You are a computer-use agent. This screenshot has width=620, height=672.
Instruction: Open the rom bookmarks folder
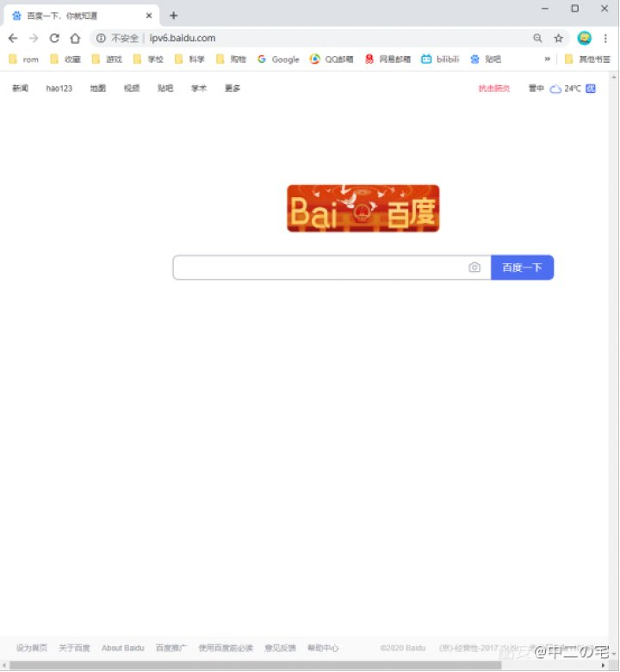[x=24, y=59]
